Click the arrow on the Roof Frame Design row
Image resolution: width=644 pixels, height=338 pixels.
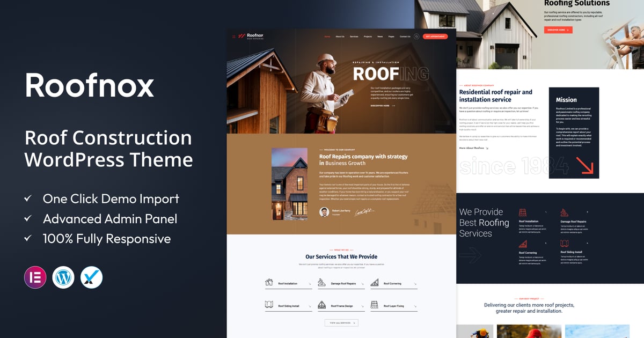pyautogui.click(x=362, y=306)
